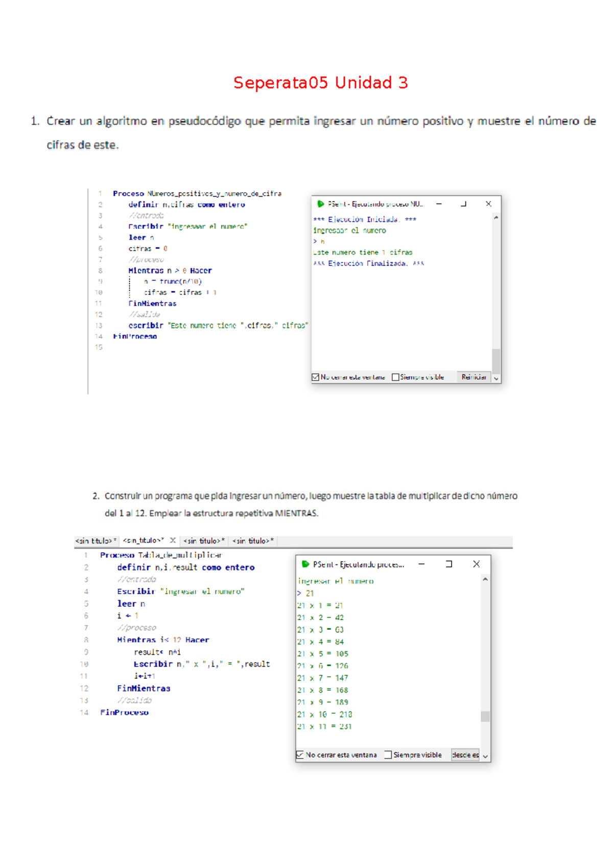This screenshot has width=613, height=868.
Task: Close the <sin_titulo> tab with its X icon
Action: [173, 540]
